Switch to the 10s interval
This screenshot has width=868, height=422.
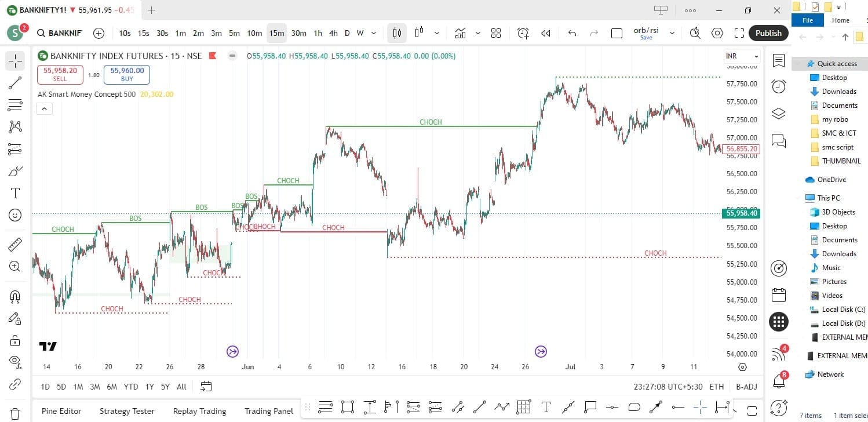pyautogui.click(x=125, y=33)
